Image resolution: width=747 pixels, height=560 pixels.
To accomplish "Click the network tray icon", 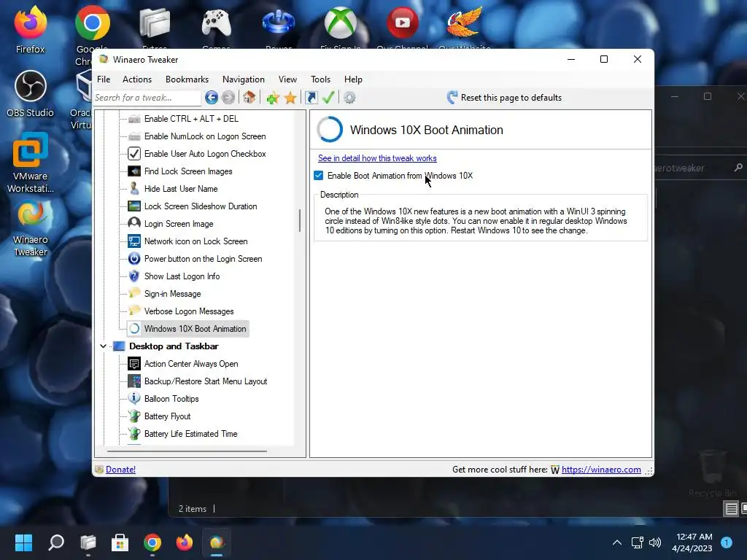I will pyautogui.click(x=638, y=542).
